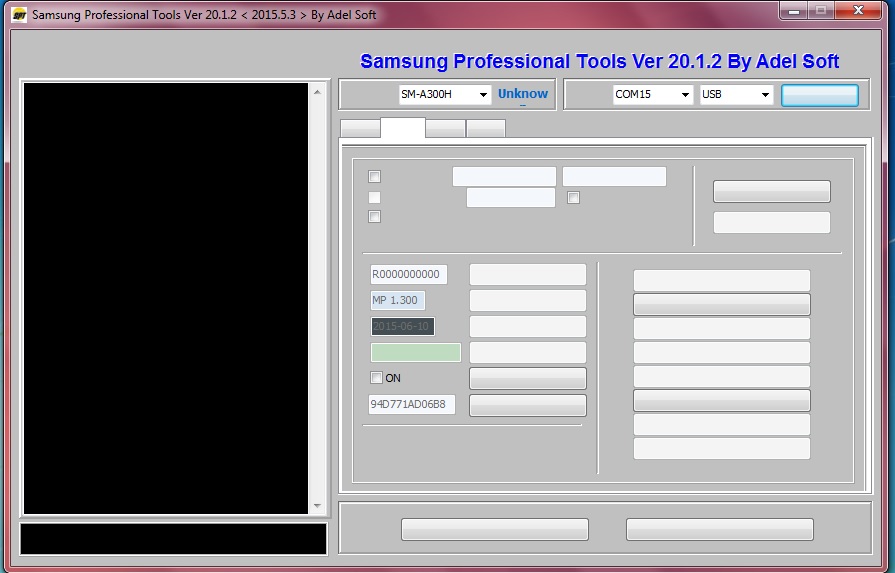
Task: Click the R0000000000 input field
Action: [x=409, y=275]
